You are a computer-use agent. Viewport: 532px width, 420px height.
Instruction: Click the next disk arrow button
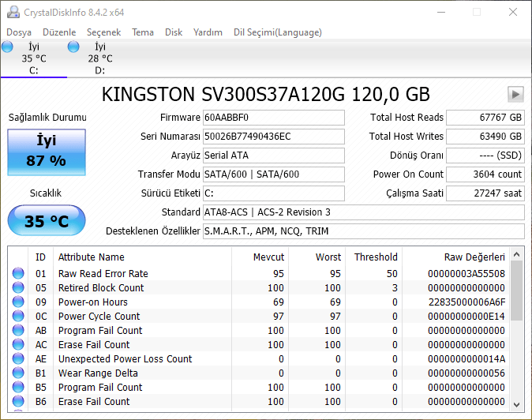[515, 94]
